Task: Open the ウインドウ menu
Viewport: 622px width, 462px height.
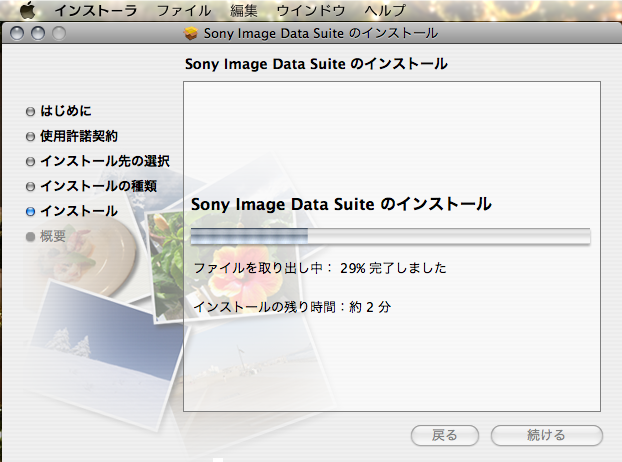Action: click(311, 11)
